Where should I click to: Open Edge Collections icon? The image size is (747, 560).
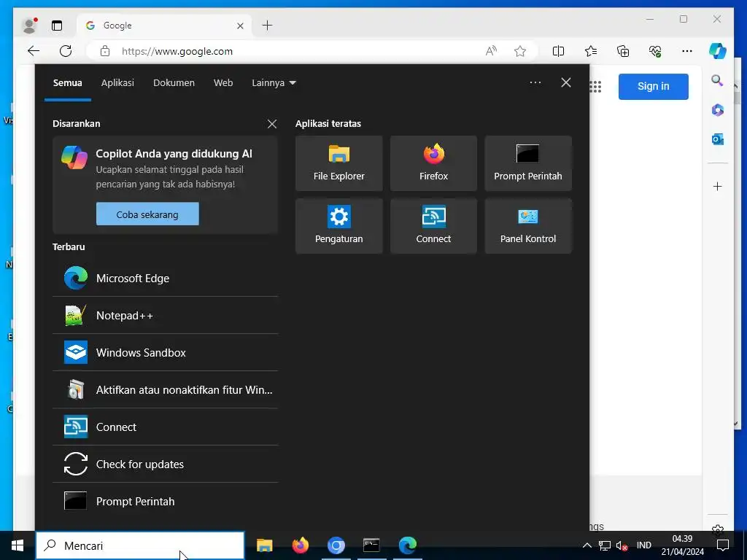tap(623, 51)
